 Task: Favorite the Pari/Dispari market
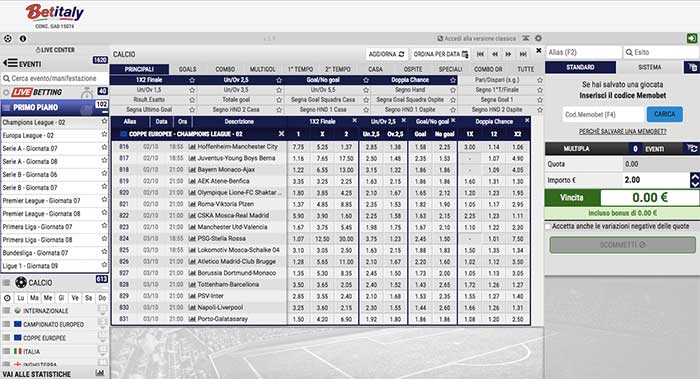pyautogui.click(x=540, y=80)
